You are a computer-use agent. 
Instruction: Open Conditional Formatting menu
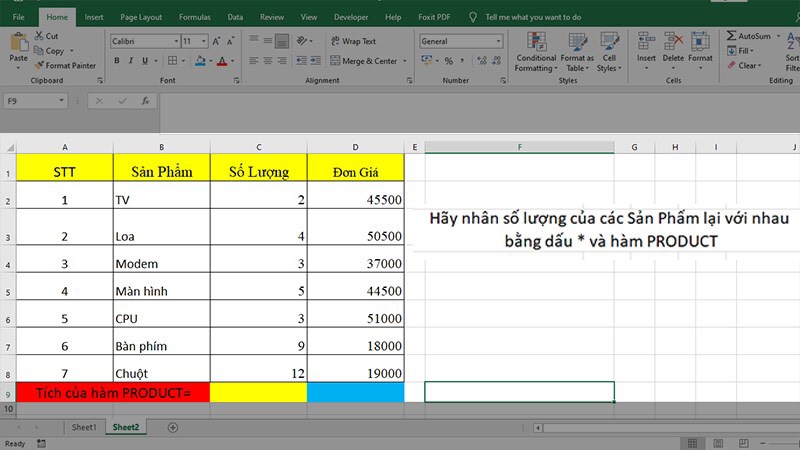[536, 52]
